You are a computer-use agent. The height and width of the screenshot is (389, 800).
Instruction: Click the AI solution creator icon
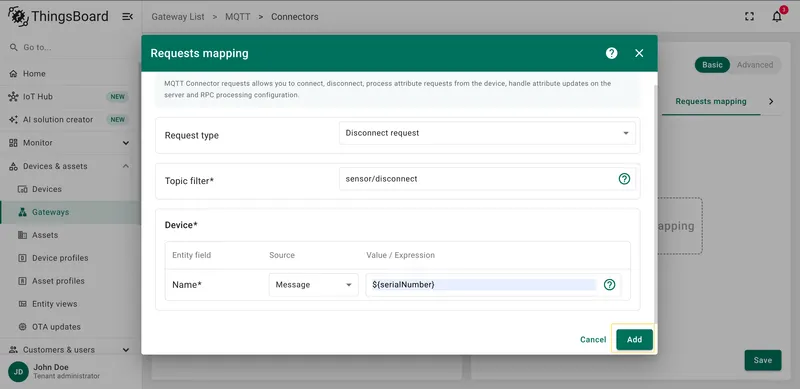click(13, 119)
